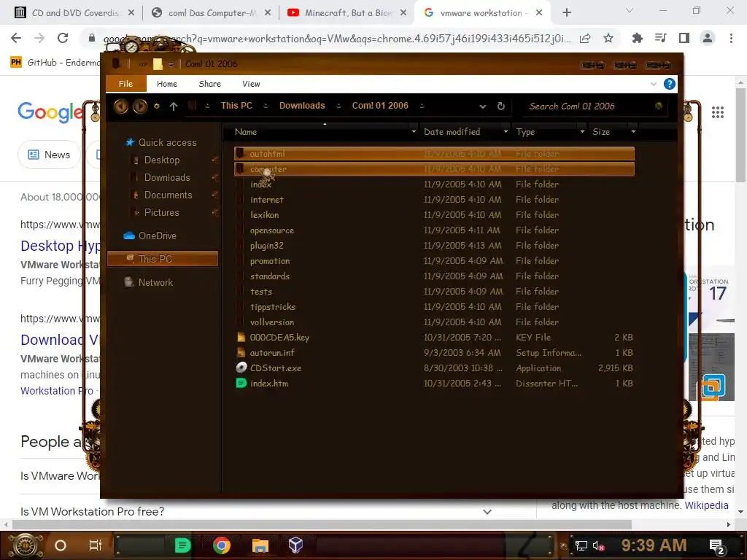Image resolution: width=747 pixels, height=560 pixels.
Task: Go up one folder level
Action: 174,106
